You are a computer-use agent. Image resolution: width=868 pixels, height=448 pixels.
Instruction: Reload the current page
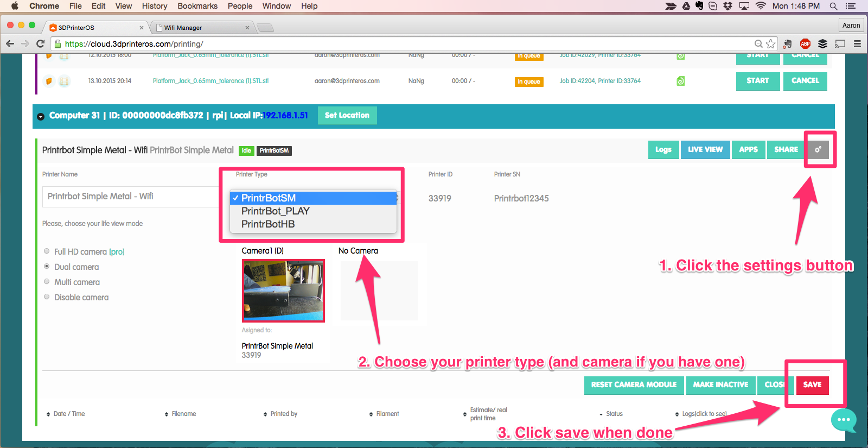[x=40, y=43]
